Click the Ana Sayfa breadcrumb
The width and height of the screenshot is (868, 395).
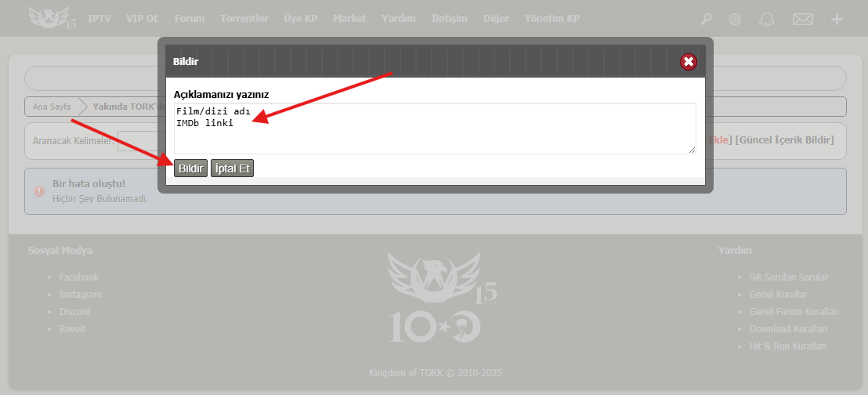52,107
